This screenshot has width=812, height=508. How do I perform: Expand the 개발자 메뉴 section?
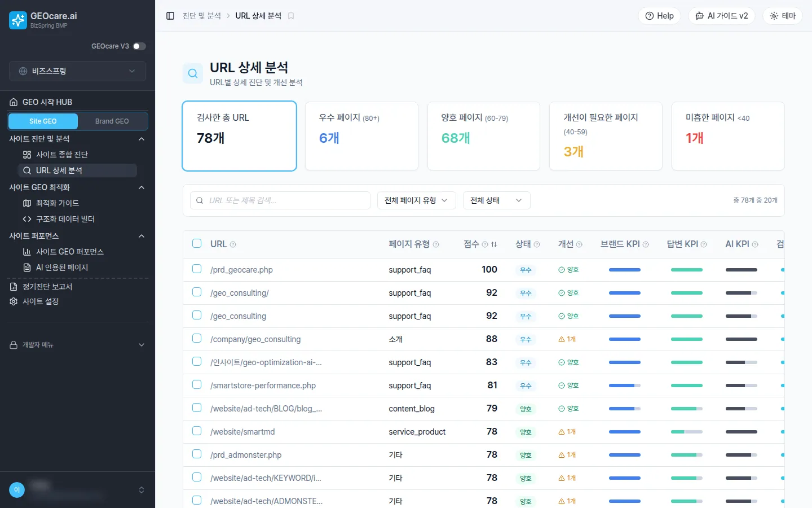77,345
